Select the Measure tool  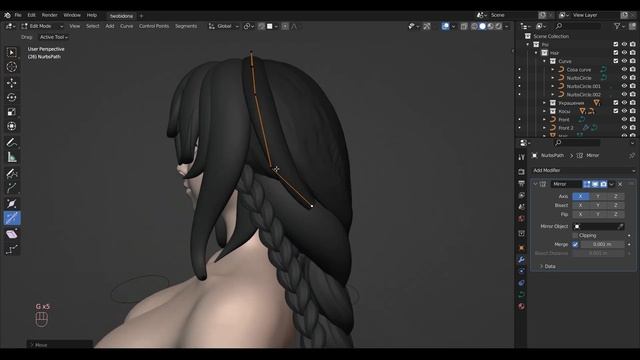click(x=11, y=157)
